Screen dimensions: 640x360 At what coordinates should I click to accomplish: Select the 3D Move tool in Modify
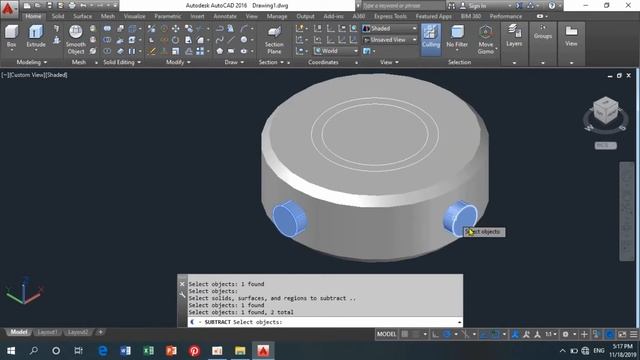(x=176, y=28)
